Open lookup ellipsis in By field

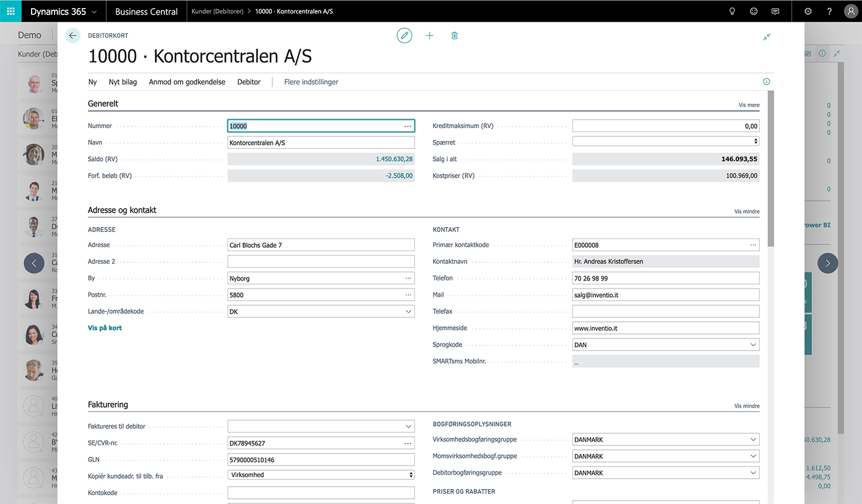tap(409, 278)
